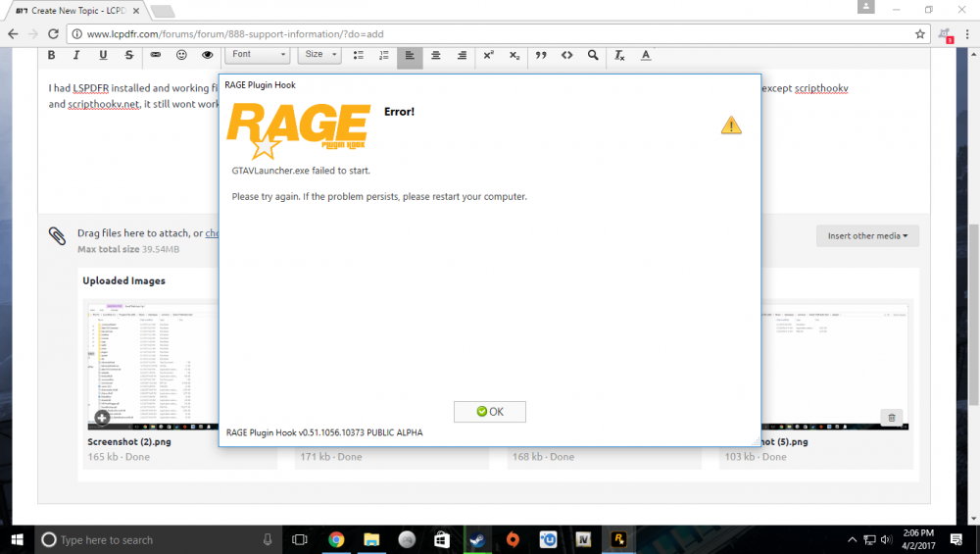Click the 'Screenshot (2).png' file name
This screenshot has width=980, height=554.
click(x=129, y=441)
